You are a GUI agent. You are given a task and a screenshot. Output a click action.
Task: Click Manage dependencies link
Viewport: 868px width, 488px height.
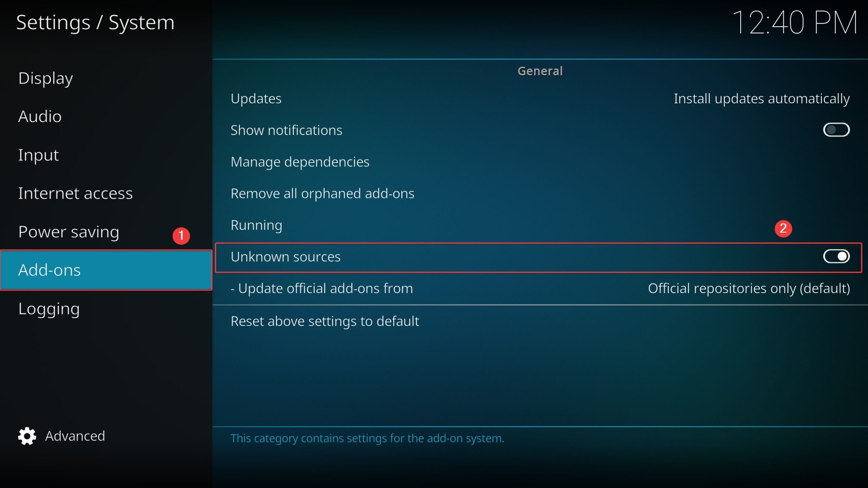(x=300, y=161)
